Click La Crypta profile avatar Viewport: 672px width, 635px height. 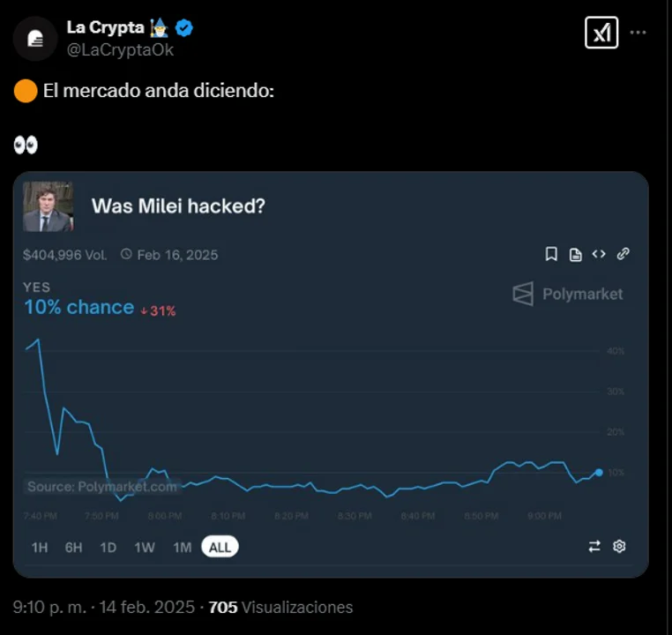coord(35,38)
